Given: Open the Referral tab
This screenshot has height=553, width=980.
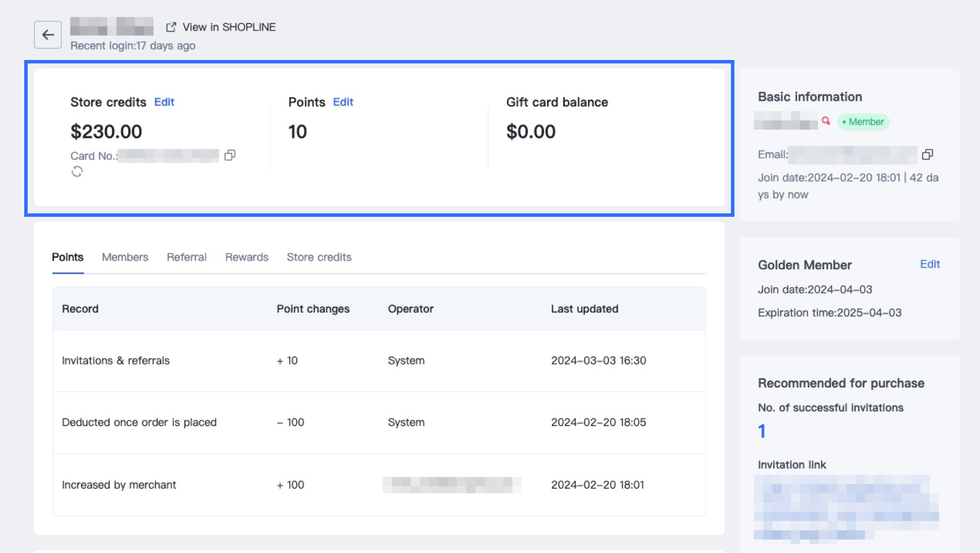Looking at the screenshot, I should [x=186, y=257].
